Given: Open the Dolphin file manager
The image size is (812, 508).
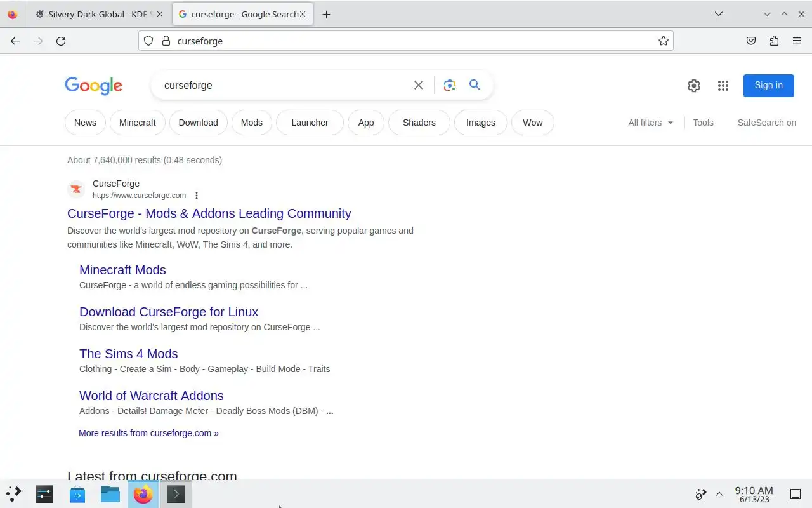Looking at the screenshot, I should (110, 493).
